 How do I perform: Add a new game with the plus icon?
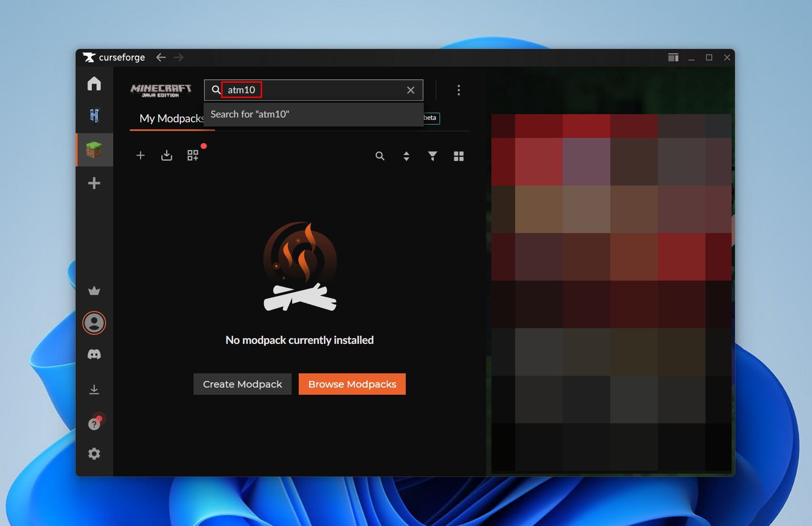tap(94, 183)
